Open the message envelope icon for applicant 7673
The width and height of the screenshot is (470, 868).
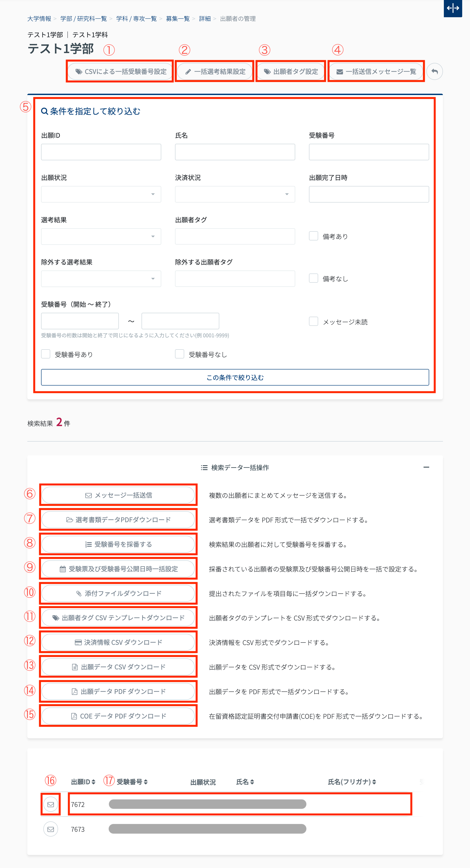coord(51,829)
